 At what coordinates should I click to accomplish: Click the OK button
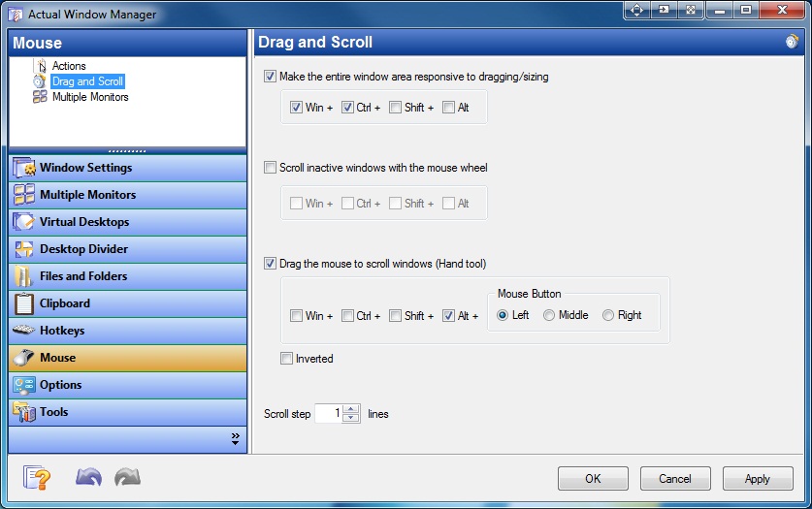593,479
